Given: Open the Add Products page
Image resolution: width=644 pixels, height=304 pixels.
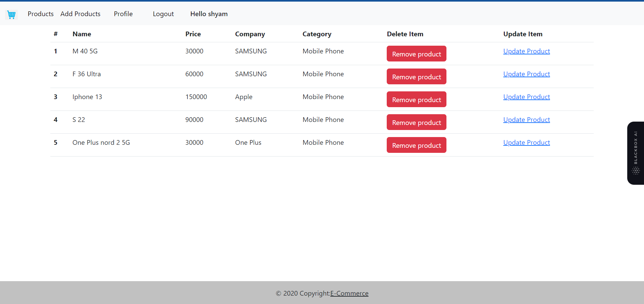Looking at the screenshot, I should [80, 14].
